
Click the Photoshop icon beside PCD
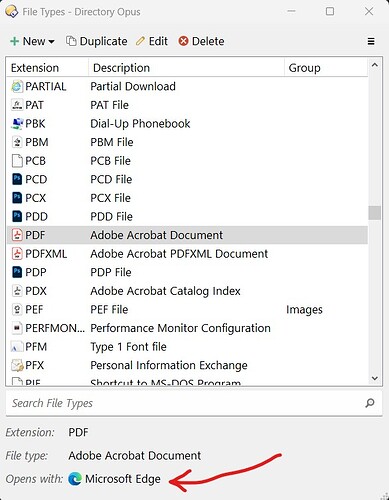click(17, 179)
